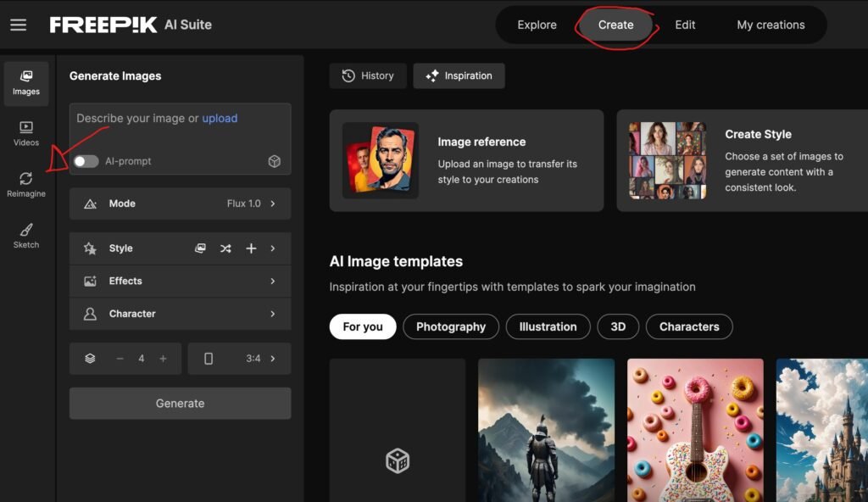This screenshot has width=868, height=502.
Task: Expand the Style options chevron
Action: tap(273, 248)
